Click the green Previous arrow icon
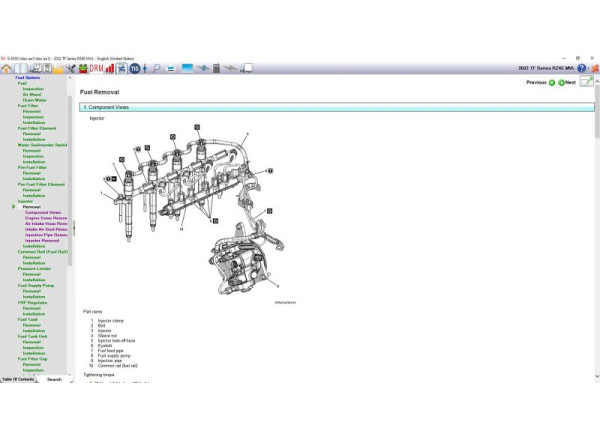 click(551, 82)
